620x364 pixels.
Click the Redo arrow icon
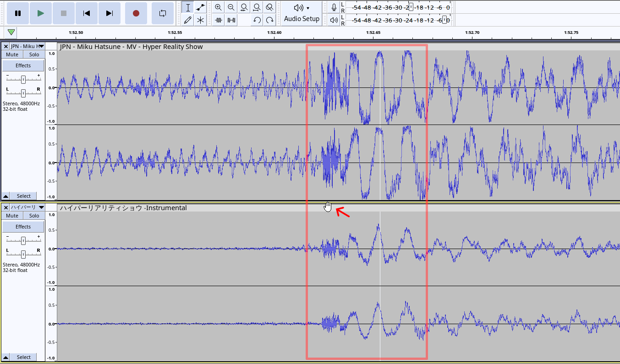[x=270, y=20]
